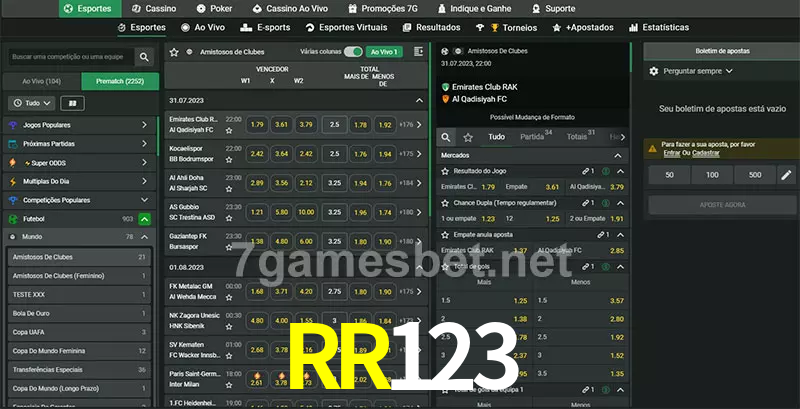800x409 pixels.
Task: Favorite the Empate anula aposta market
Action: (x=445, y=235)
